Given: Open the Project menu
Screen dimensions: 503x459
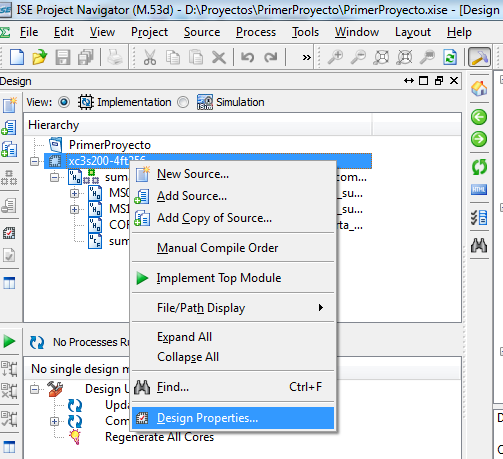Looking at the screenshot, I should pos(149,32).
